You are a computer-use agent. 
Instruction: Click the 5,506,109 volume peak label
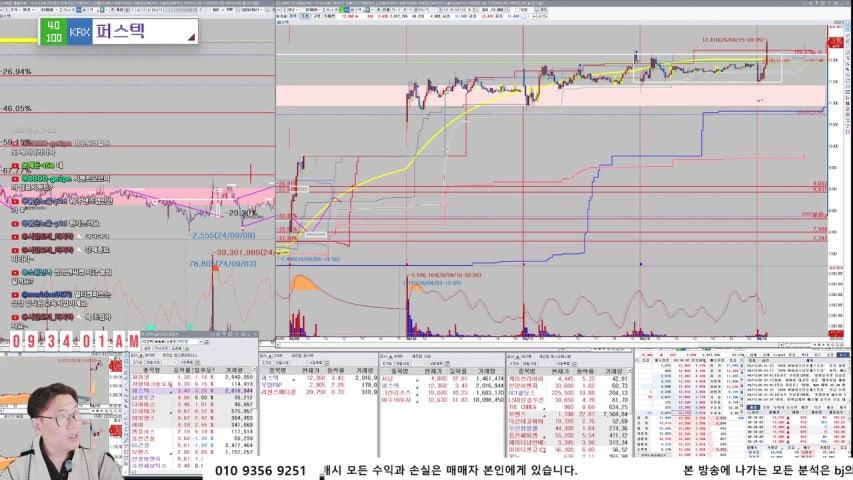click(x=446, y=275)
